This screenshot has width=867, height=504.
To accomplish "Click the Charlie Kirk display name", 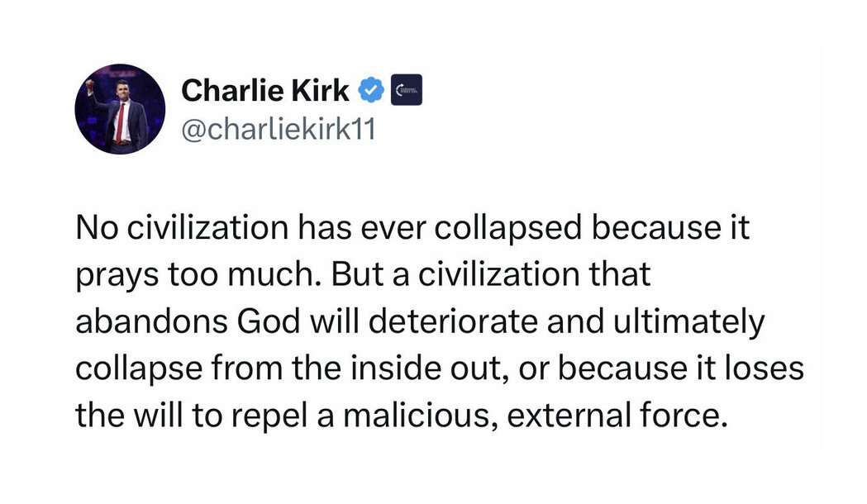I will 264,90.
